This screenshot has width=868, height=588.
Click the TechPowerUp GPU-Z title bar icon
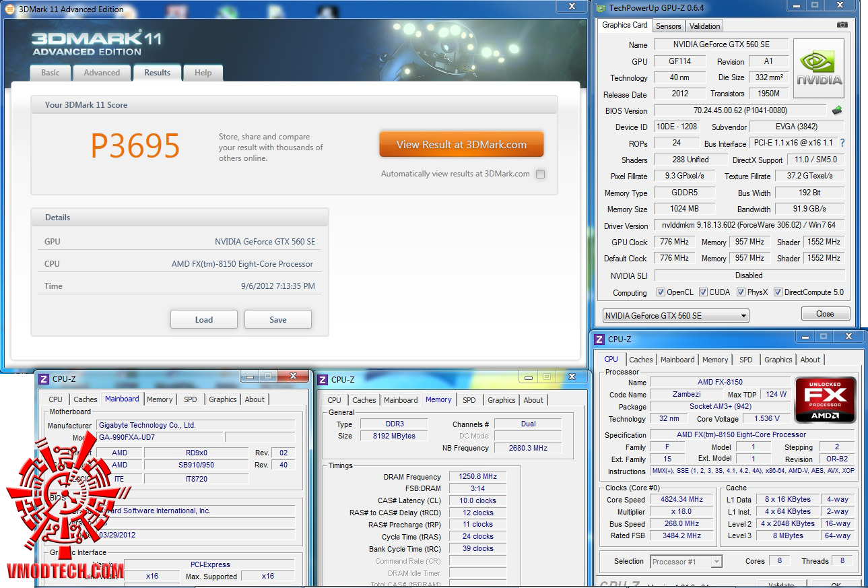point(601,8)
